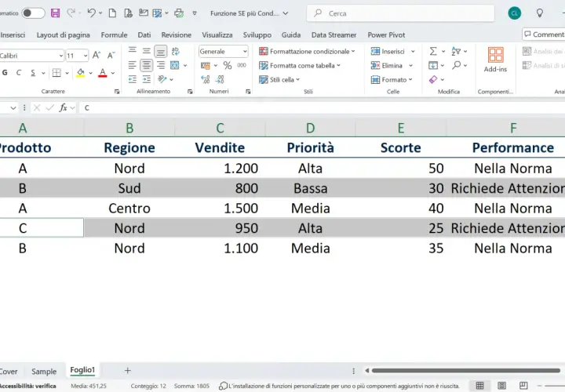Click the Increase font size icon
Viewport: 565px width, 392px height.
click(x=97, y=56)
